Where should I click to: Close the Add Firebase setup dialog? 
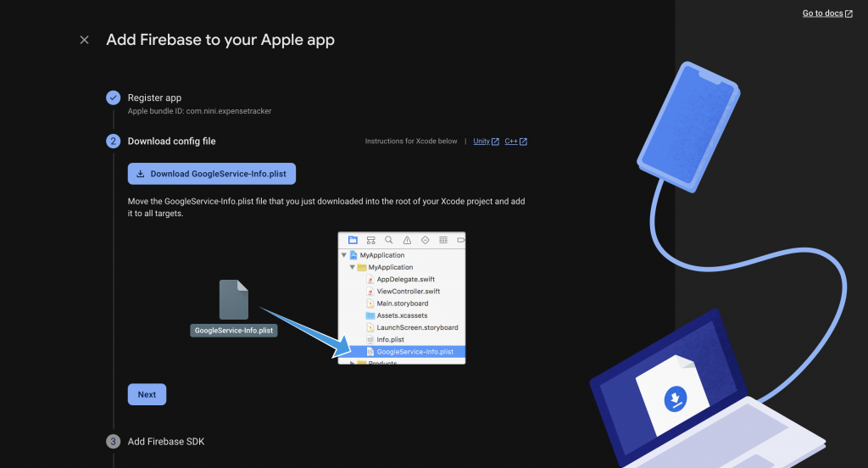[x=84, y=40]
